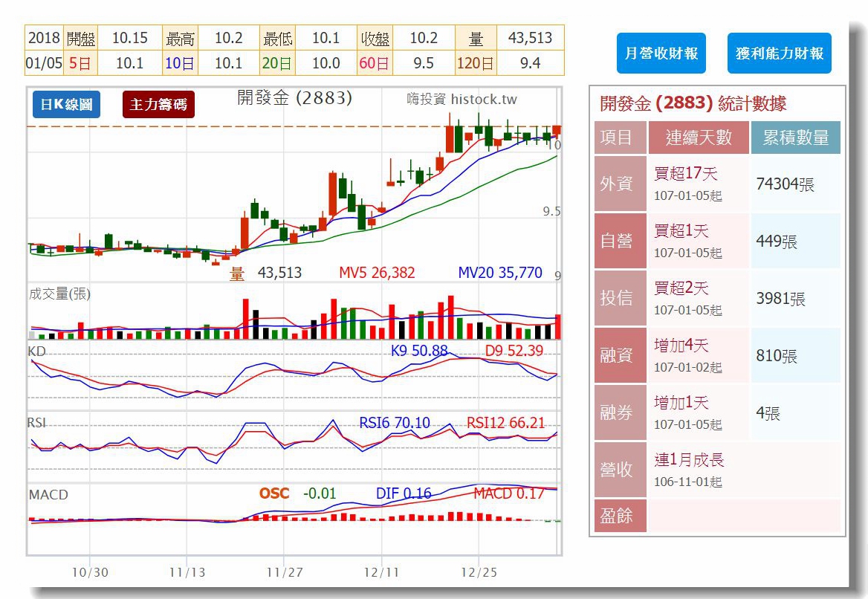This screenshot has width=868, height=599.
Task: Click the 開盤 label in price table
Action: 81,38
